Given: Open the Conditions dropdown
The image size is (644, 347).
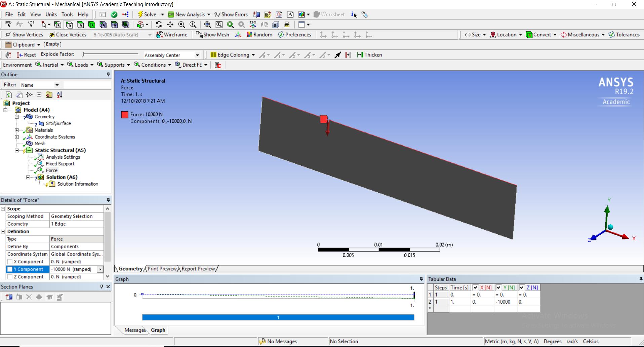Looking at the screenshot, I should 153,65.
